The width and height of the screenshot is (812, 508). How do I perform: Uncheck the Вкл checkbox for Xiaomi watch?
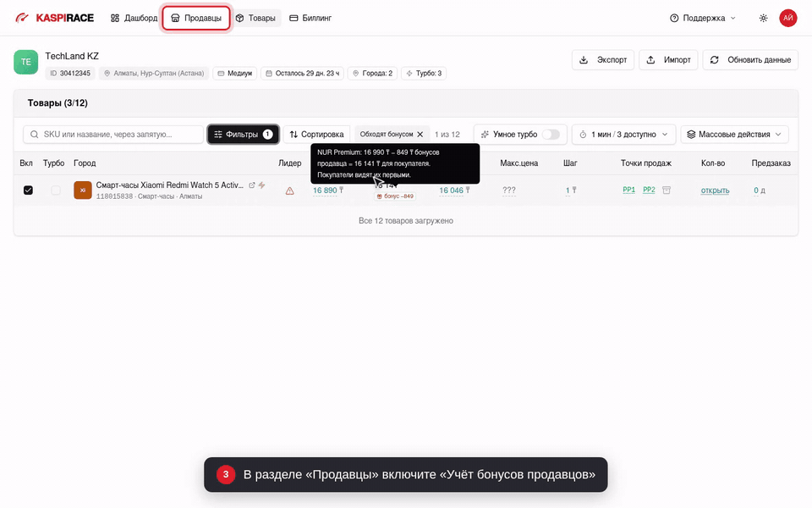[28, 190]
